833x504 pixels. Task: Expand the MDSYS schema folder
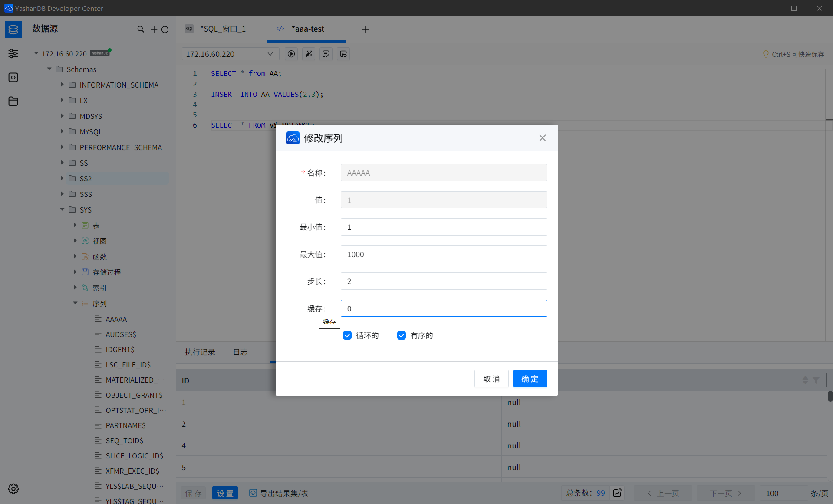point(62,116)
